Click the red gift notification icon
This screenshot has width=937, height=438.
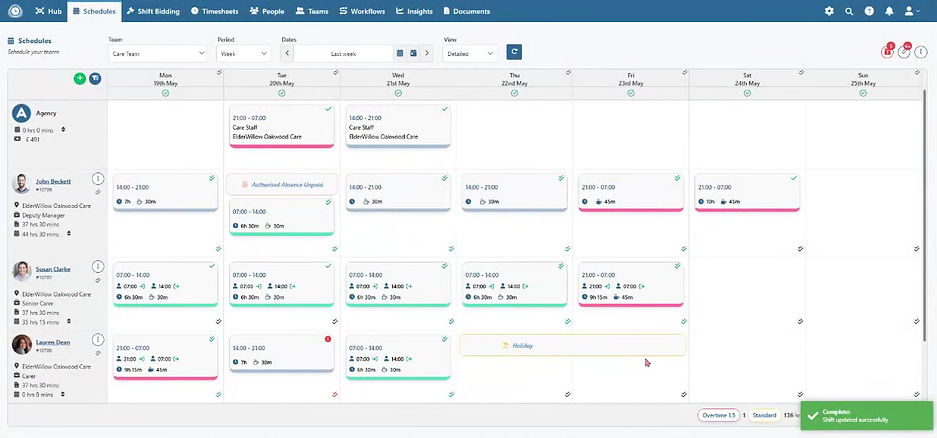coord(887,52)
